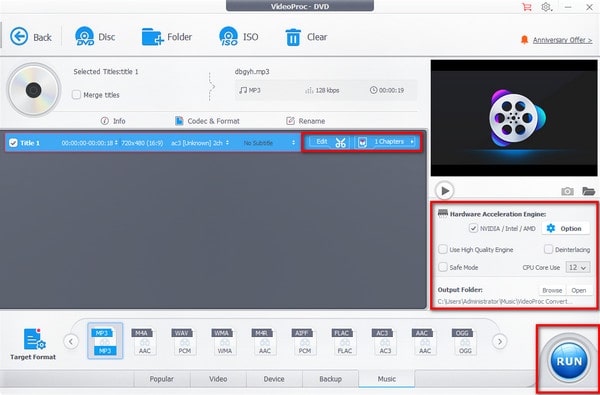
Task: Play the preview video
Action: pos(445,191)
